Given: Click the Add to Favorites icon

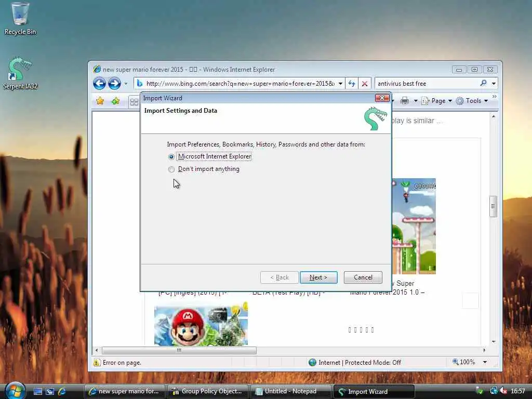Looking at the screenshot, I should [x=116, y=101].
